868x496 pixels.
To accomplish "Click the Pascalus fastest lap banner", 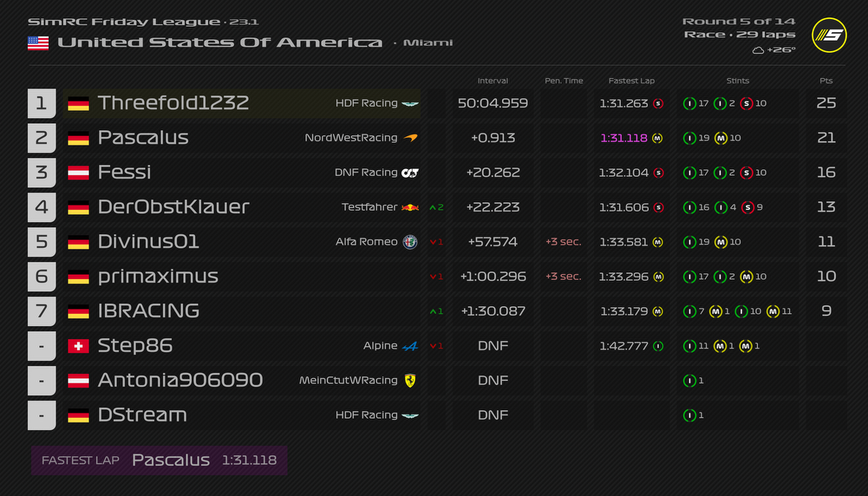I will tap(159, 460).
